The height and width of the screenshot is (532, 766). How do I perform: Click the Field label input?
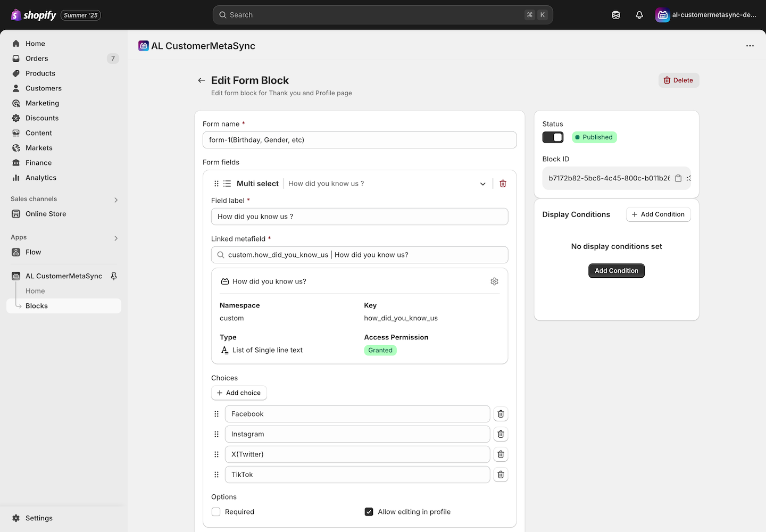coord(360,217)
